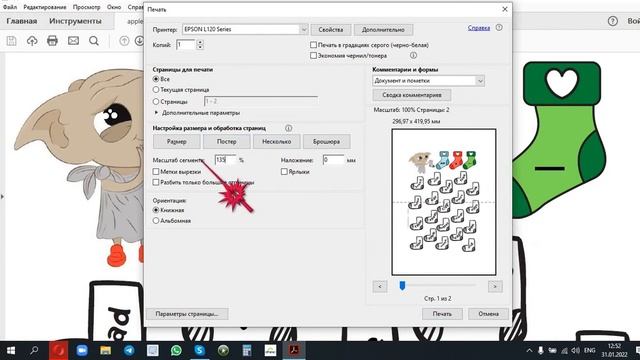
Task: Click the Отмена button
Action: 488,314
